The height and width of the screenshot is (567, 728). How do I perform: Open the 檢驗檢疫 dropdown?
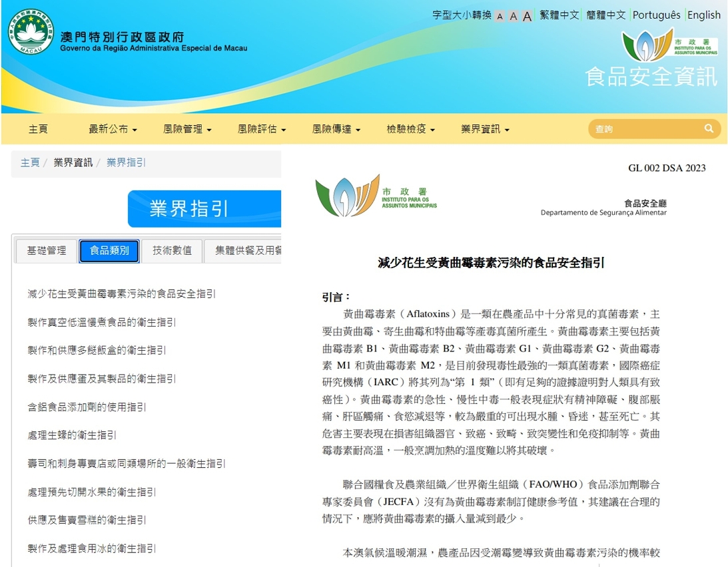click(410, 129)
